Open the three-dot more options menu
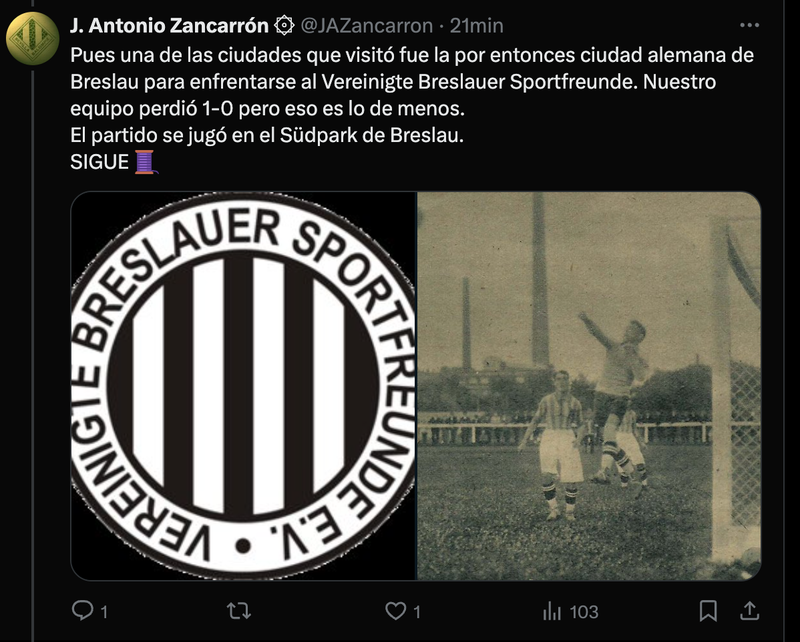Viewport: 800px width, 642px height. coord(749,25)
